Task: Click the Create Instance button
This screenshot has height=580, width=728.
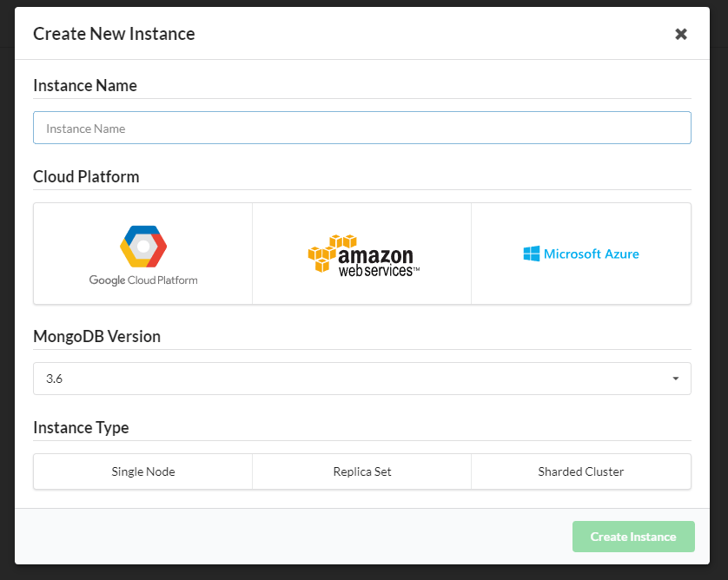Action: coord(633,537)
